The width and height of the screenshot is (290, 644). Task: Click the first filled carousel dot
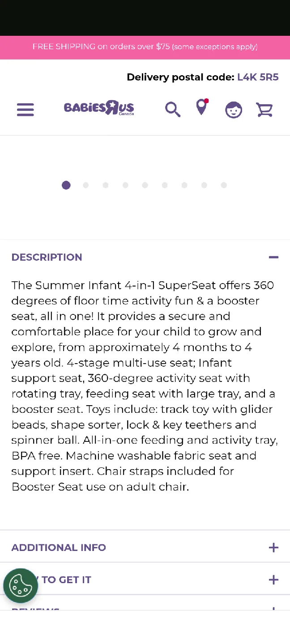(x=66, y=185)
